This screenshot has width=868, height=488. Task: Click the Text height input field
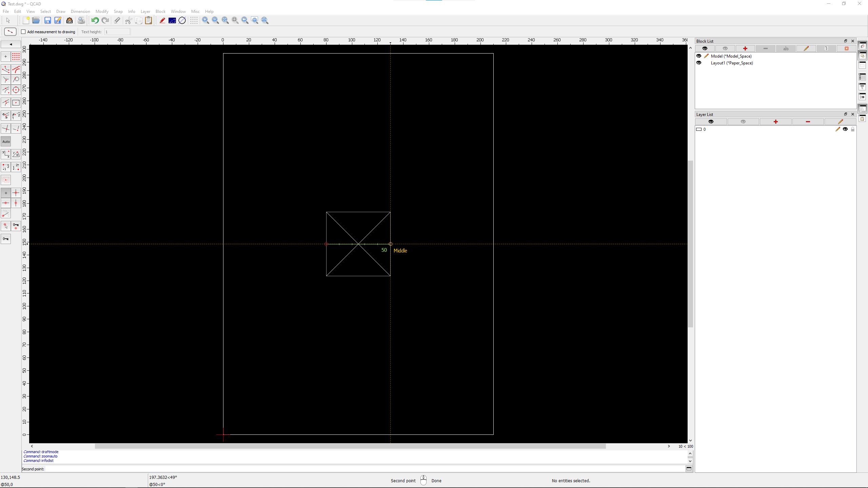tap(117, 32)
